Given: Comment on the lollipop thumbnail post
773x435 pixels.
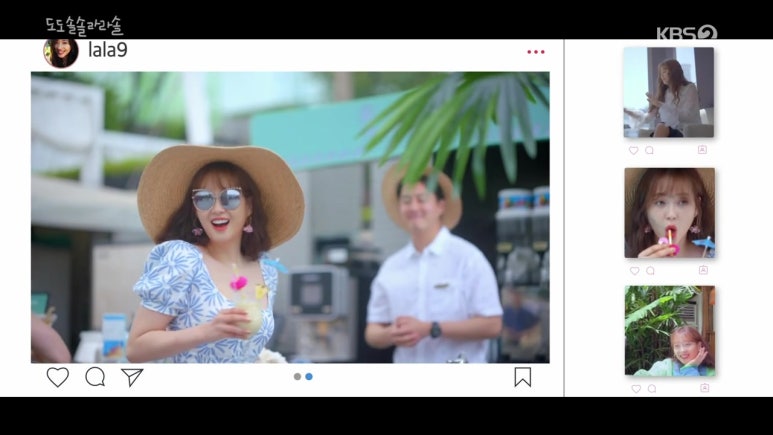Looking at the screenshot, I should pyautogui.click(x=650, y=271).
